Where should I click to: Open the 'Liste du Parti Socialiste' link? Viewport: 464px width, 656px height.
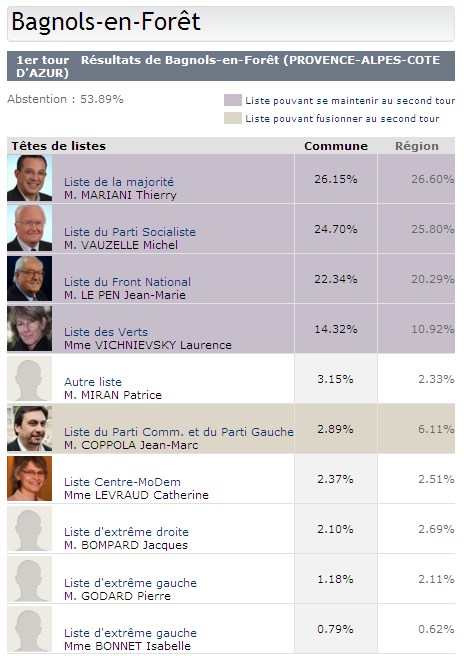130,232
